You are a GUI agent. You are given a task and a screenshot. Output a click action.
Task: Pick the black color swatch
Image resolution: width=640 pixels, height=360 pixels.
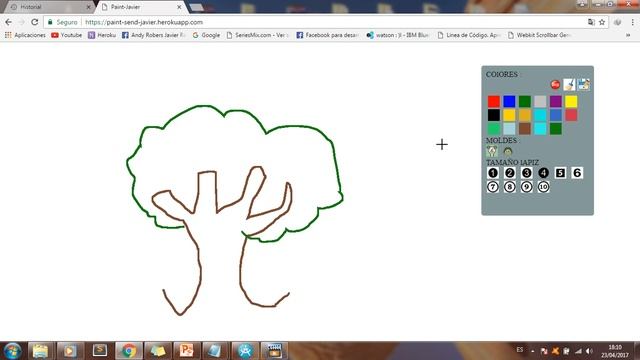pyautogui.click(x=493, y=115)
